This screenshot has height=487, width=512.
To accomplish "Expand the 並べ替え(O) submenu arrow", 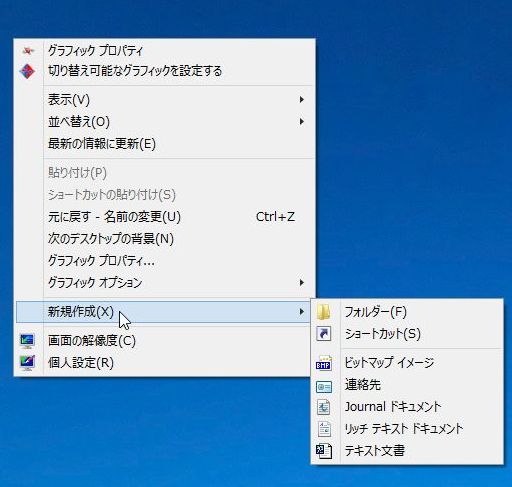I will [x=302, y=121].
